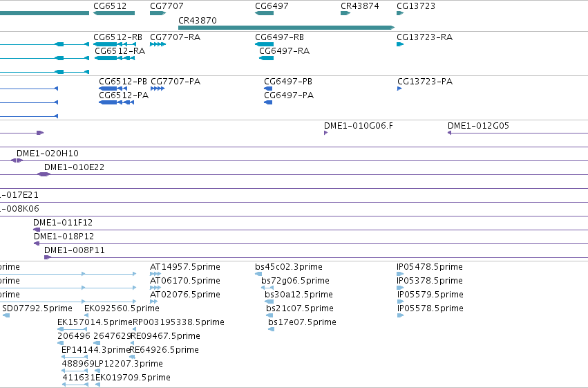Viewport: 588px width, 388px height.
Task: Select the DME1-012G05 feature label
Action: [x=479, y=126]
